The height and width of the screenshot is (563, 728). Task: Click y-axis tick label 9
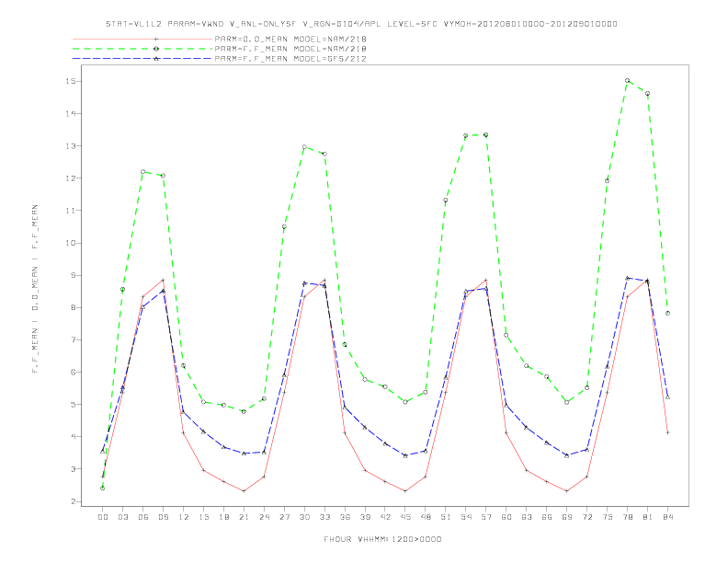coord(74,275)
